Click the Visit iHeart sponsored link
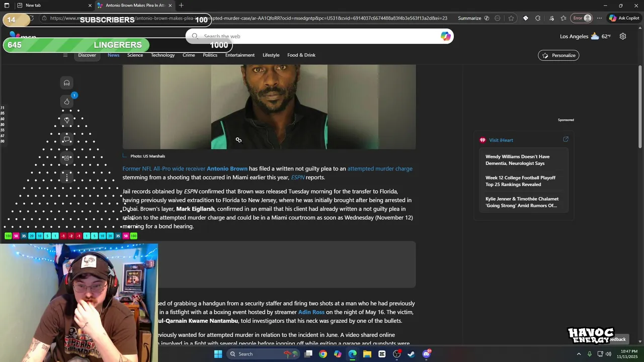The width and height of the screenshot is (644, 362). [x=501, y=140]
